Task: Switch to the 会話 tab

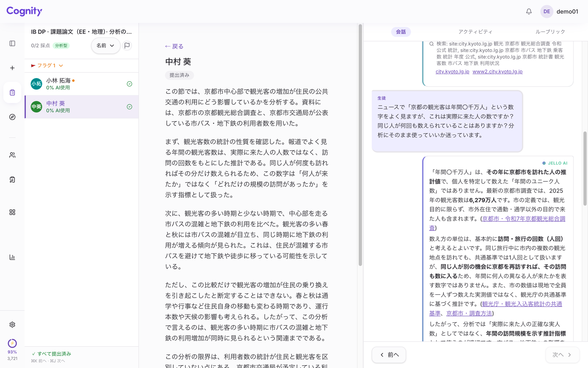Action: pyautogui.click(x=401, y=32)
